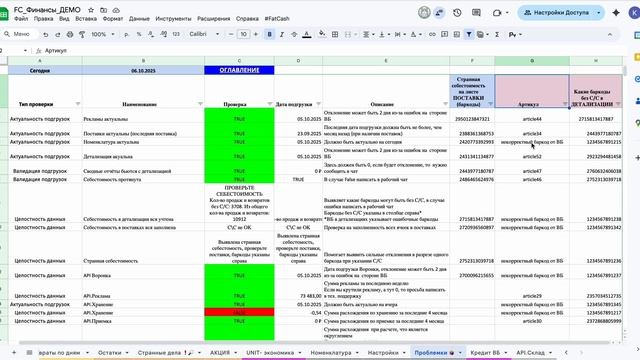Format cell as percent
The image size is (640, 360).
[x=139, y=35]
